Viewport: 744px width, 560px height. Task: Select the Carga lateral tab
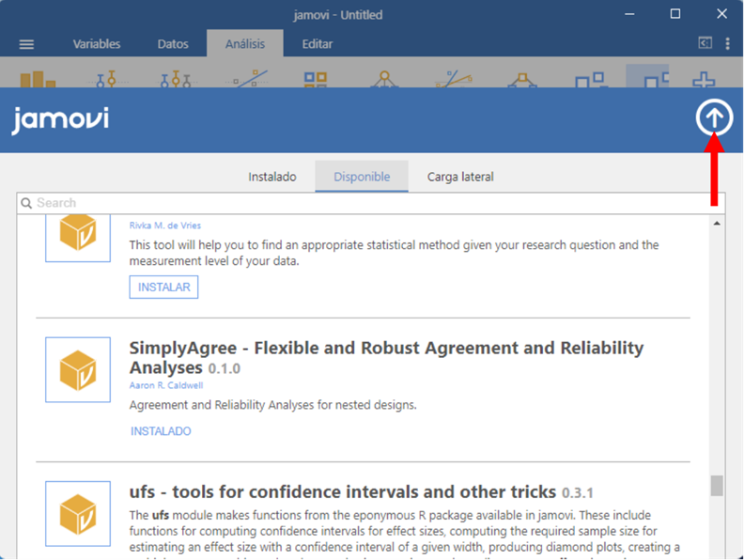460,177
